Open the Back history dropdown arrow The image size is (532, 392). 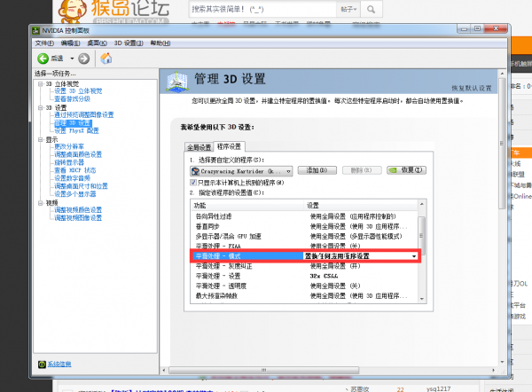click(72, 59)
